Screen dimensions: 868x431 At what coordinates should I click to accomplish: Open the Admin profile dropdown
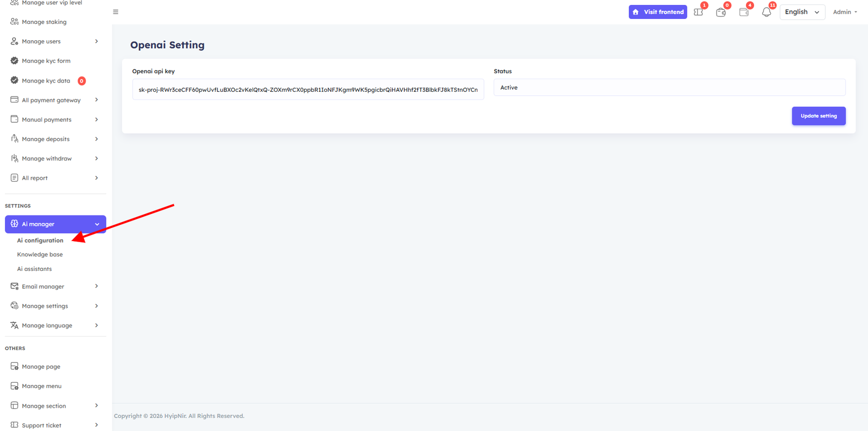[845, 12]
